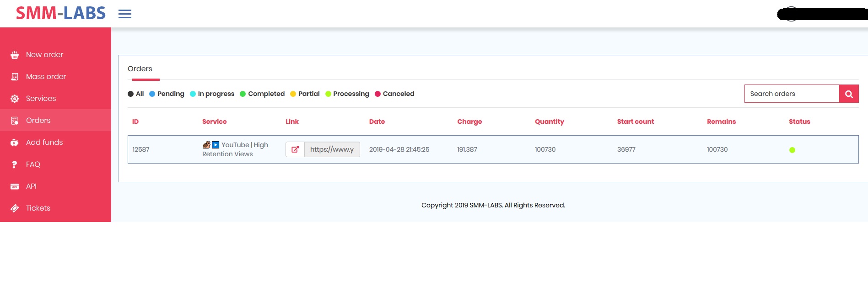868x291 pixels.
Task: Open Tickets in sidebar
Action: tap(55, 208)
